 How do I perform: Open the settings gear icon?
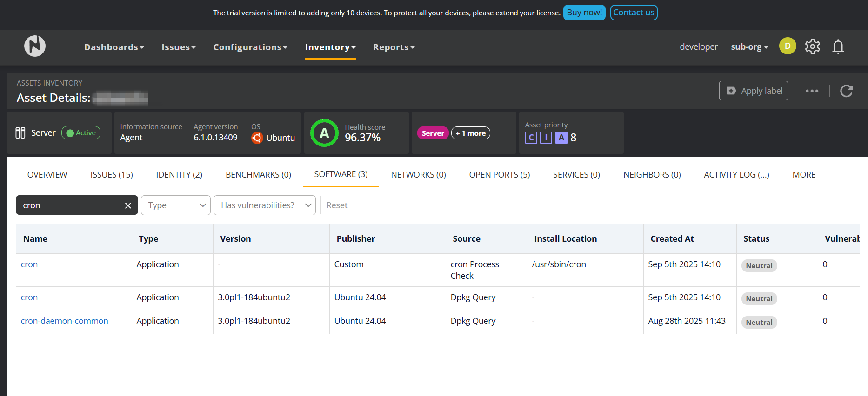click(x=813, y=46)
